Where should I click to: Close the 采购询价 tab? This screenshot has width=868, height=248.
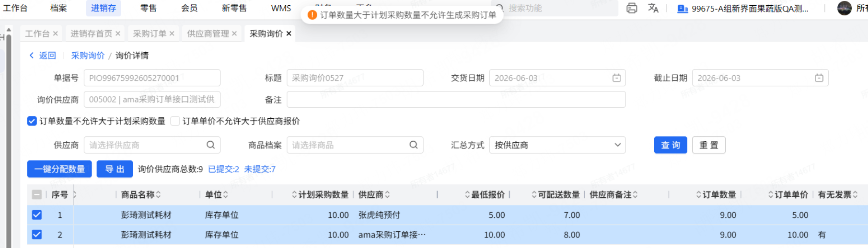click(289, 34)
